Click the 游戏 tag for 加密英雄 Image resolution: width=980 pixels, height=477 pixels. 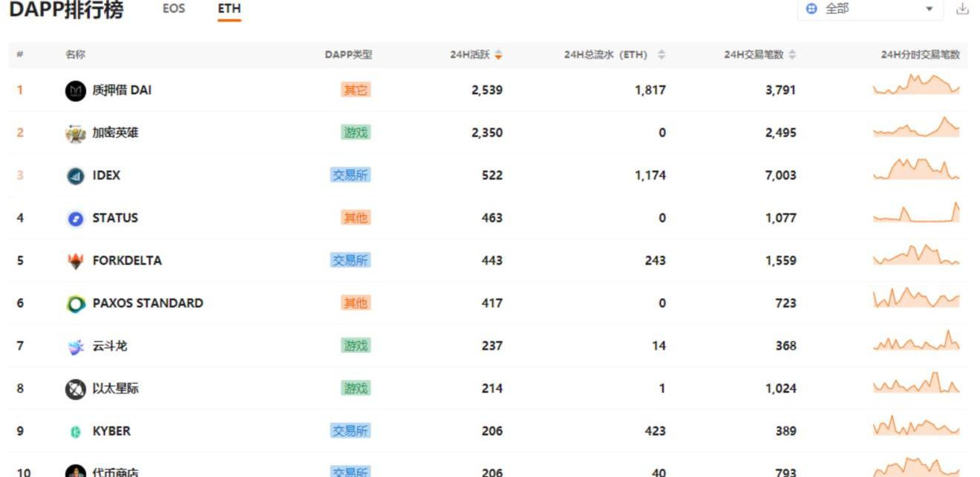tap(356, 133)
